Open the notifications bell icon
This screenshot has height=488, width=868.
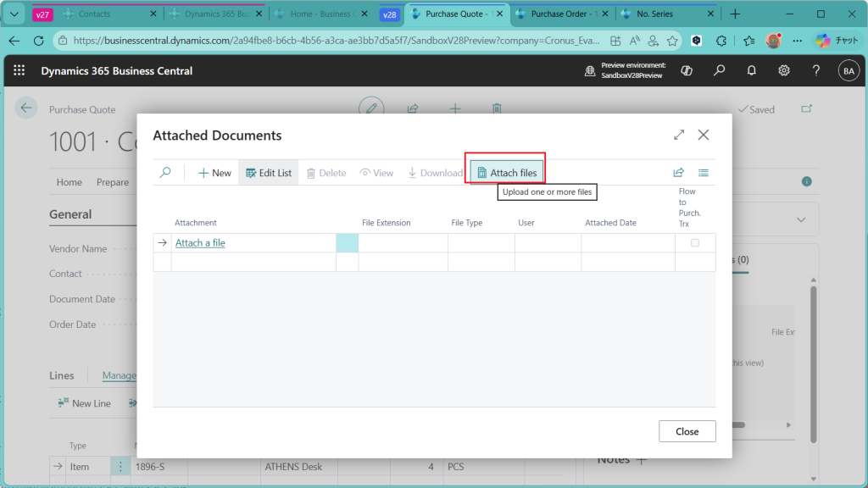pos(751,71)
